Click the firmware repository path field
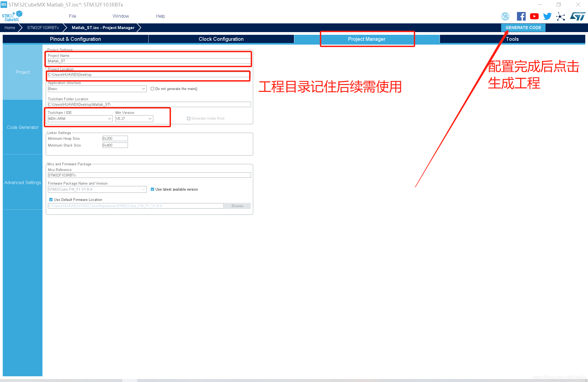The image size is (588, 382). pyautogui.click(x=136, y=206)
